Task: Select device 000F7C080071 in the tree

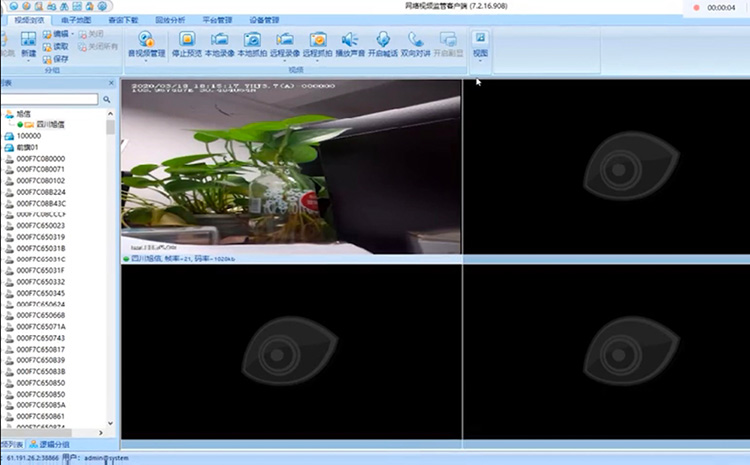Action: tap(41, 170)
